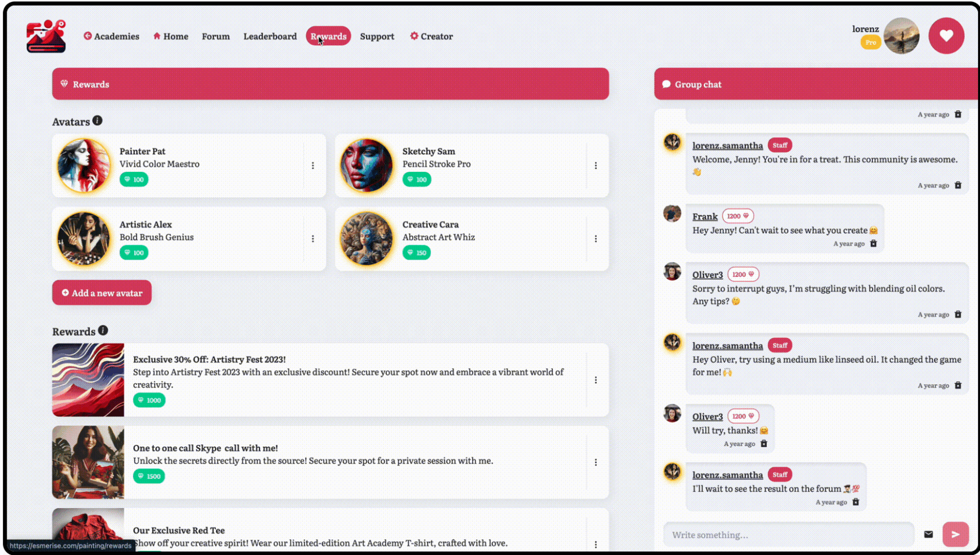Click the envelope icon beside chat input
This screenshot has height=555, width=980.
(x=928, y=535)
